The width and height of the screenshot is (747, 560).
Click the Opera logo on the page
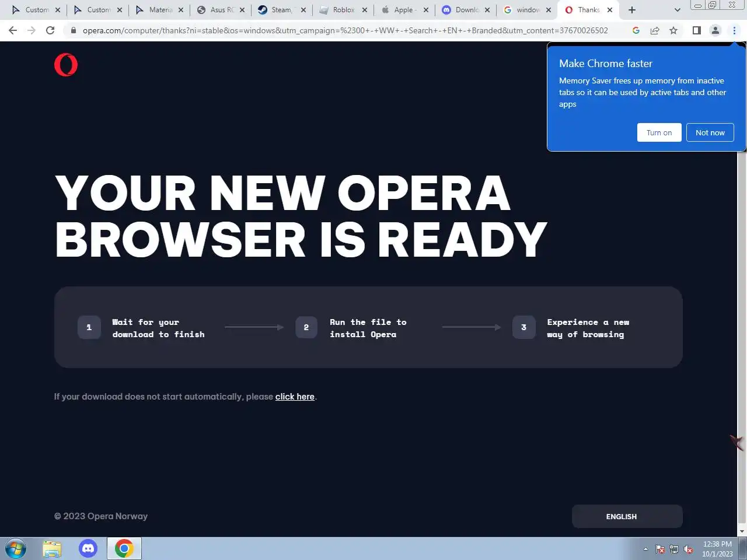click(66, 65)
